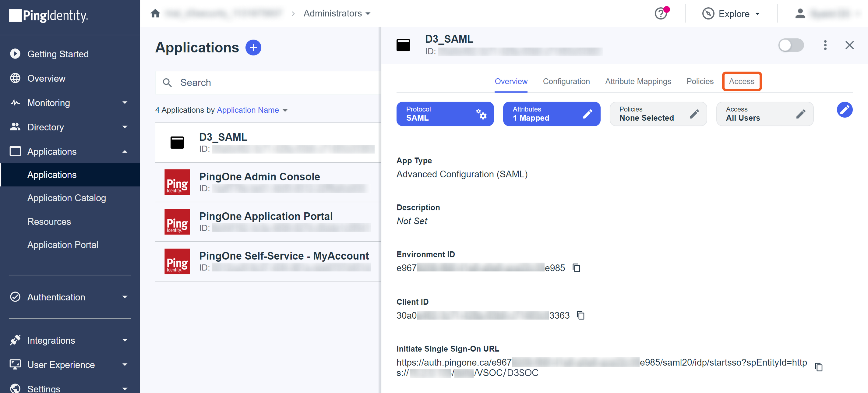This screenshot has height=393, width=868.
Task: Open Application Catalog in the sidebar
Action: [66, 198]
